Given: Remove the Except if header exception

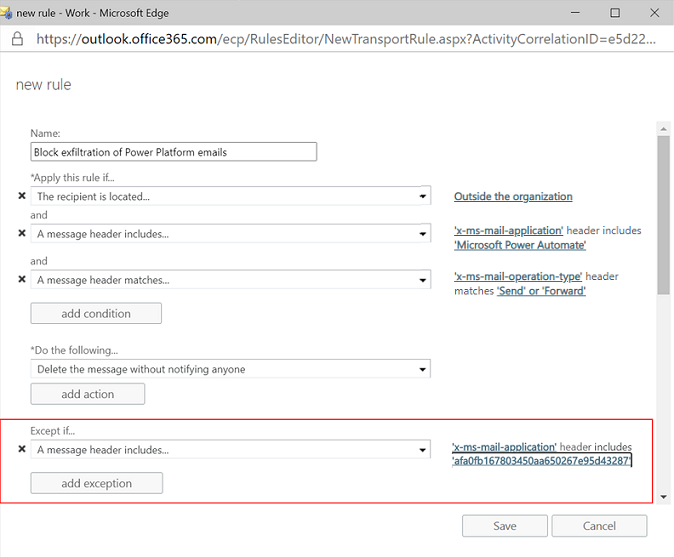Looking at the screenshot, I should 21,449.
